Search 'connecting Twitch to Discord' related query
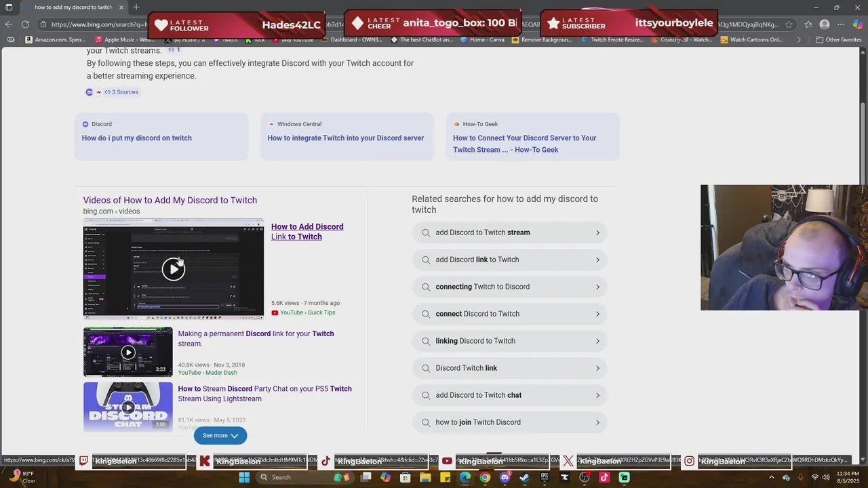Viewport: 868px width, 488px height. pos(509,287)
